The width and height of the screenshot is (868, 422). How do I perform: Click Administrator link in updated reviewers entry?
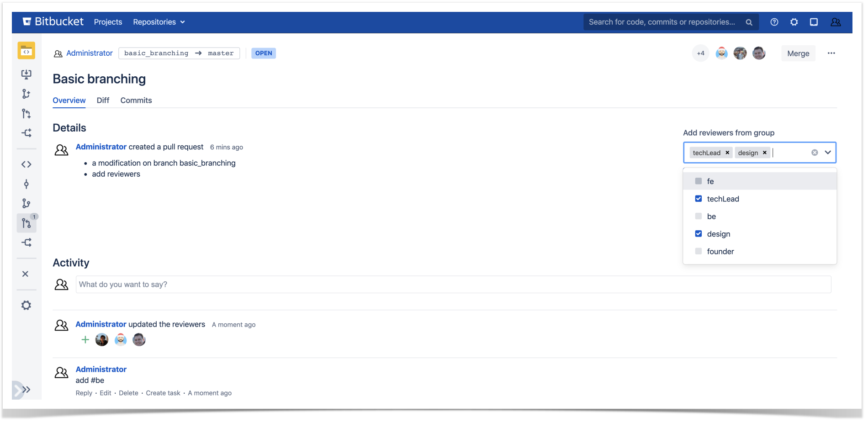101,324
